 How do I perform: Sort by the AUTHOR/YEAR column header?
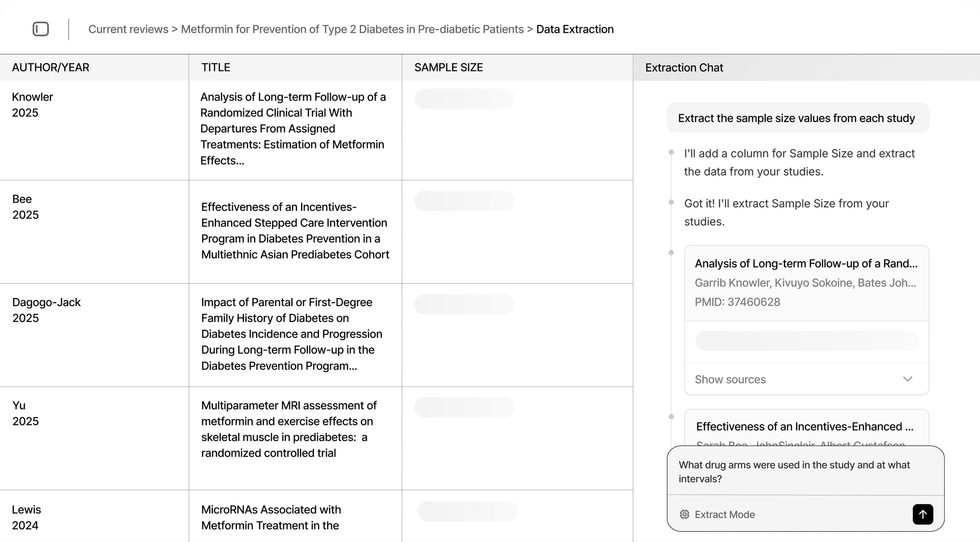click(x=51, y=67)
